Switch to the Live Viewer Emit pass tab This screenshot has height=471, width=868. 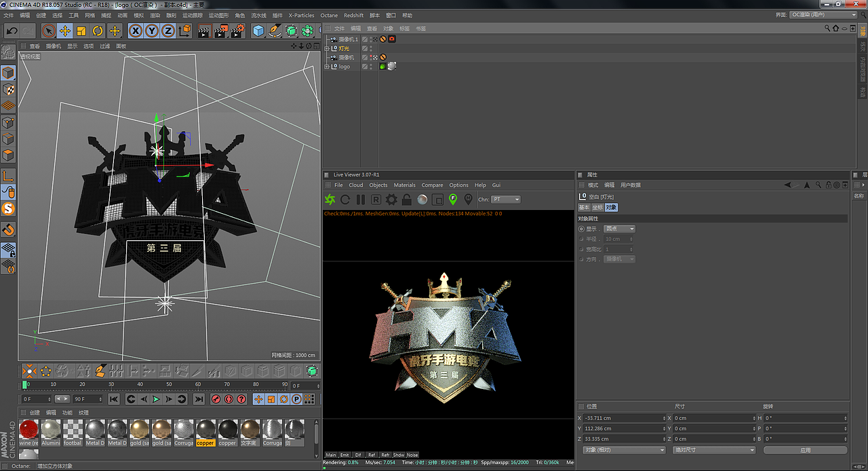click(345, 455)
